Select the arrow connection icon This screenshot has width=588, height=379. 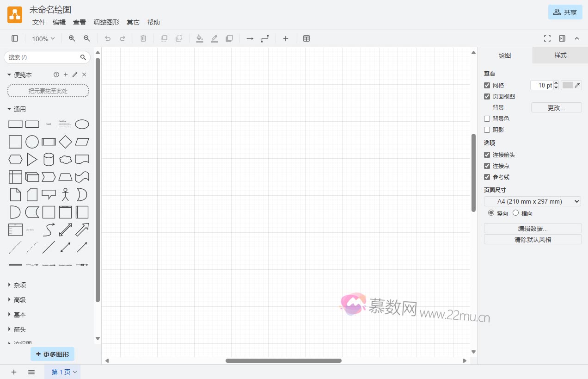coord(249,38)
